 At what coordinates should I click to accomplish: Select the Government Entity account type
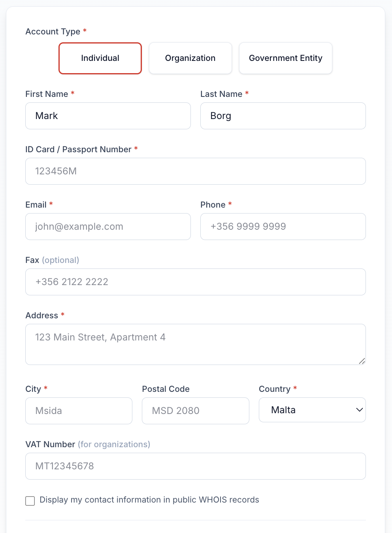(x=285, y=58)
